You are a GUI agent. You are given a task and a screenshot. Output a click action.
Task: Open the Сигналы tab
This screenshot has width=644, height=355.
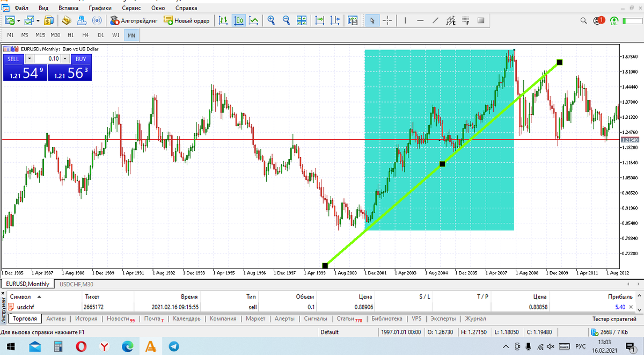(315, 318)
